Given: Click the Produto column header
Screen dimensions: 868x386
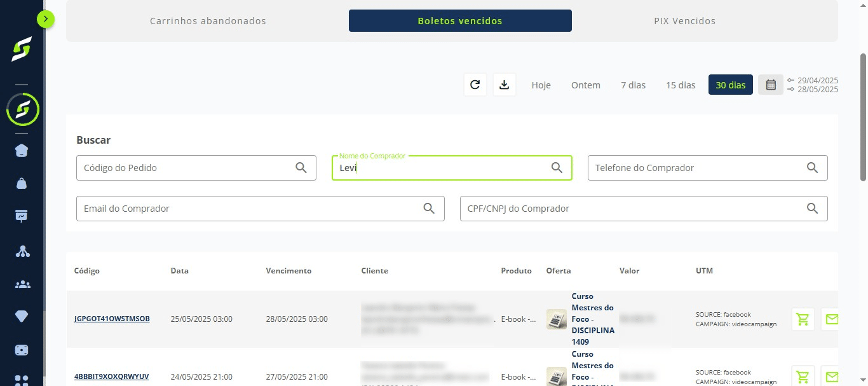Looking at the screenshot, I should 516,271.
